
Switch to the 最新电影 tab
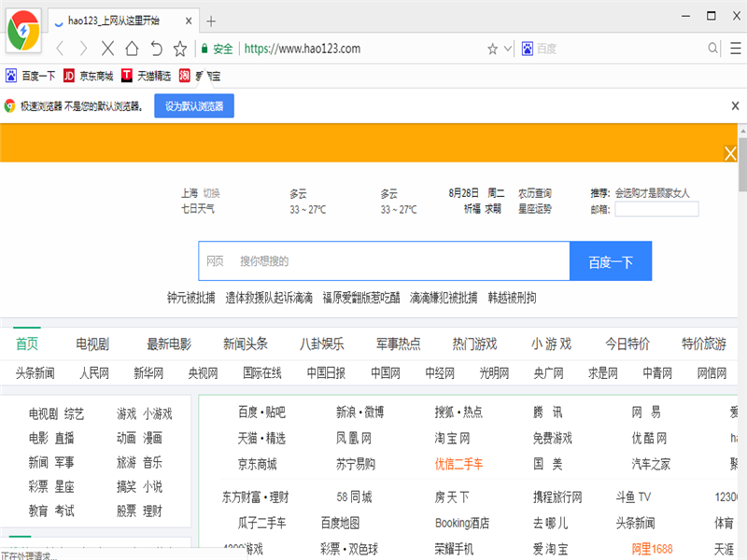coord(169,343)
